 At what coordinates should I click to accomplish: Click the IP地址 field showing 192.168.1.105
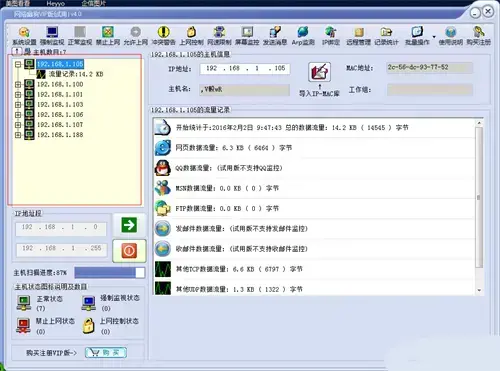pos(245,69)
